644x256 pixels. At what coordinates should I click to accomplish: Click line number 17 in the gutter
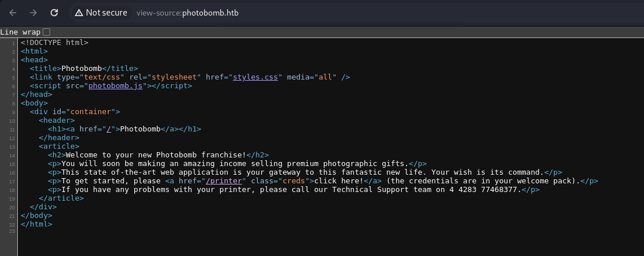tap(13, 181)
